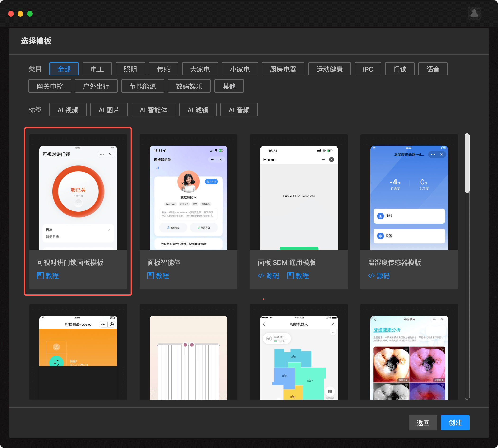This screenshot has width=498, height=448.
Task: Open the 教程 link for 面板 SDM 通用模版
Action: (298, 276)
